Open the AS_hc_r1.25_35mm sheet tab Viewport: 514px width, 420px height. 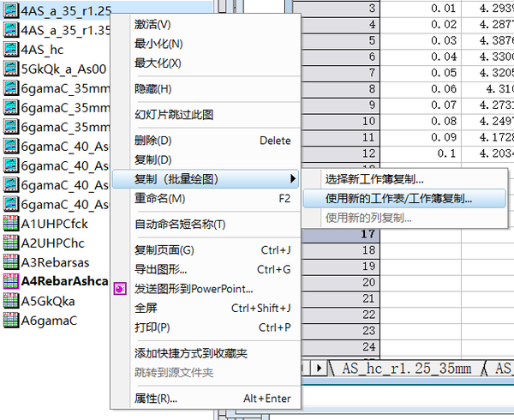point(406,369)
